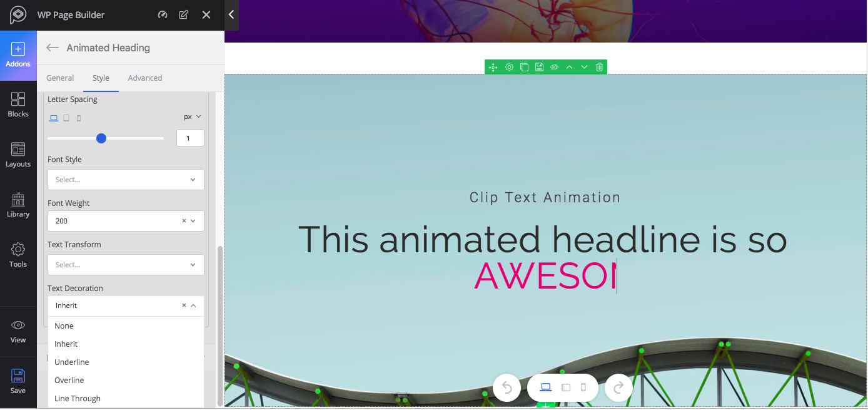Screen dimensions: 868x410
Task: Toggle row visibility with the eye icon
Action: [x=554, y=67]
